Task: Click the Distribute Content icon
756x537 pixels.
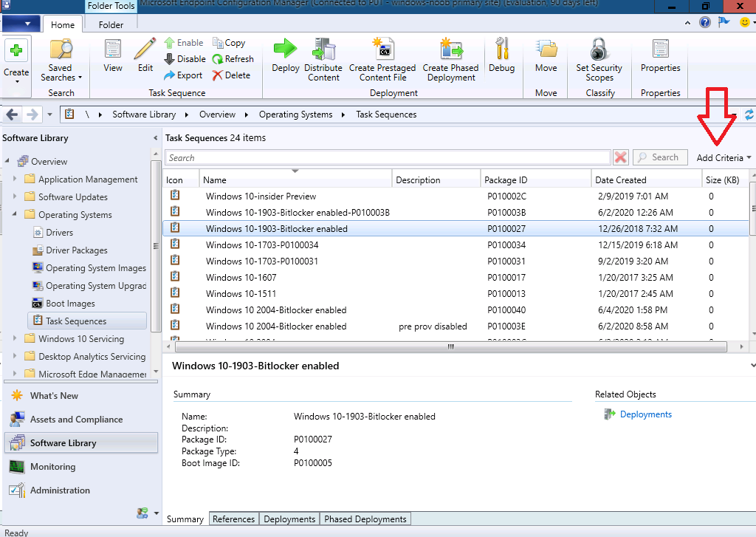Action: coord(323,49)
